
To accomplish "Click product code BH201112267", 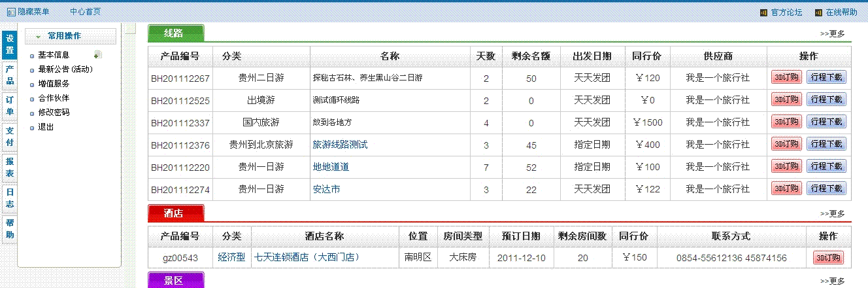I will (180, 79).
